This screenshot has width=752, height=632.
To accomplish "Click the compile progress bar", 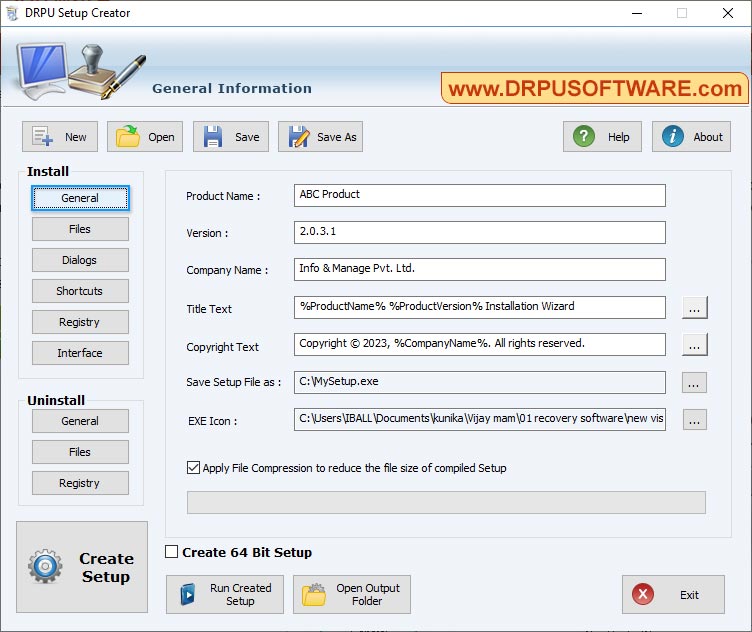I will pos(446,503).
